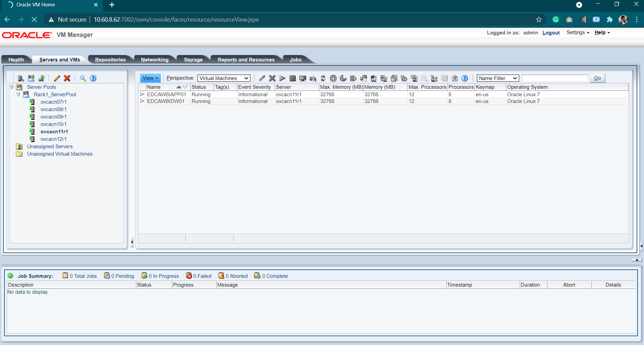The image size is (644, 345).
Task: Switch to the Health tab
Action: (16, 59)
